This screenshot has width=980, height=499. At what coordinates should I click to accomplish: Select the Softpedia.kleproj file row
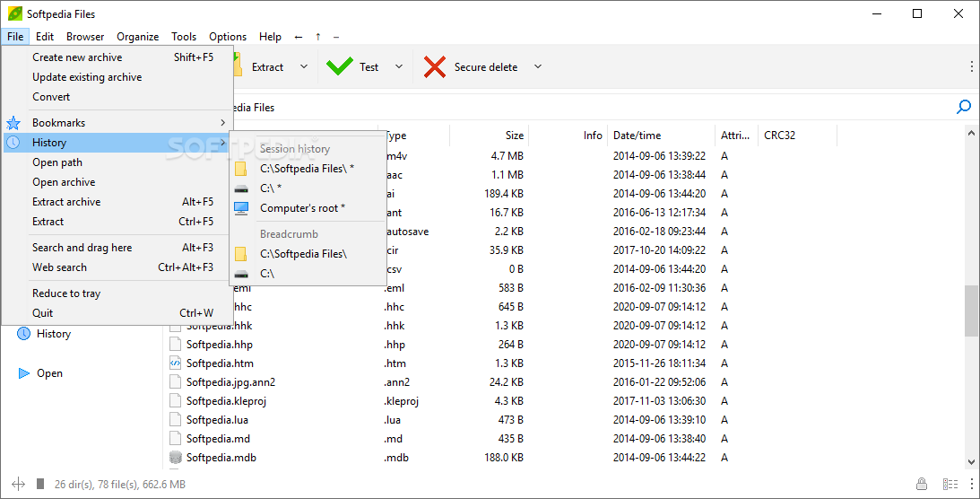[x=562, y=401]
